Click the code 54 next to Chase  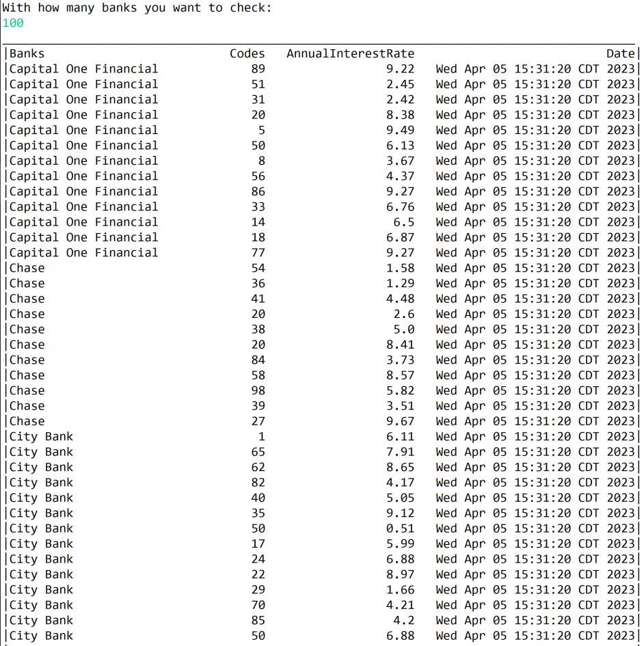259,267
